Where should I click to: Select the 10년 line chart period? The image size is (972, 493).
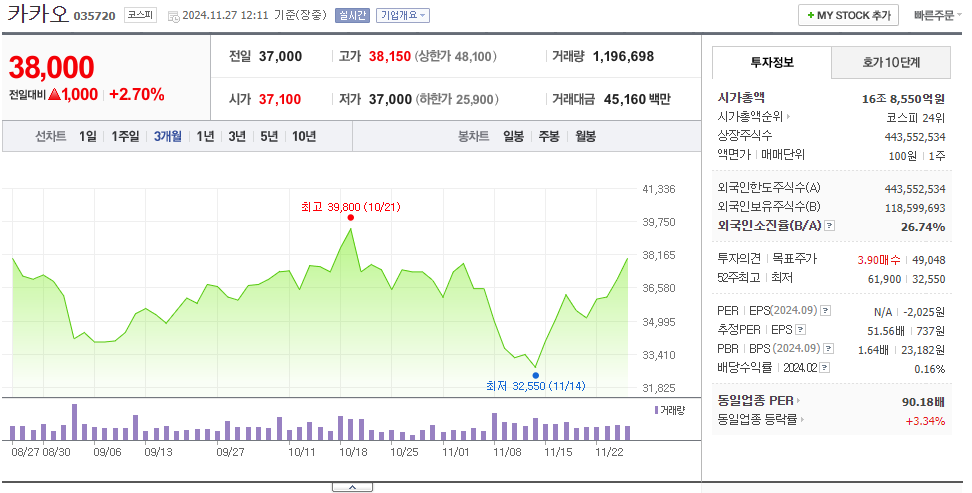pyautogui.click(x=304, y=136)
